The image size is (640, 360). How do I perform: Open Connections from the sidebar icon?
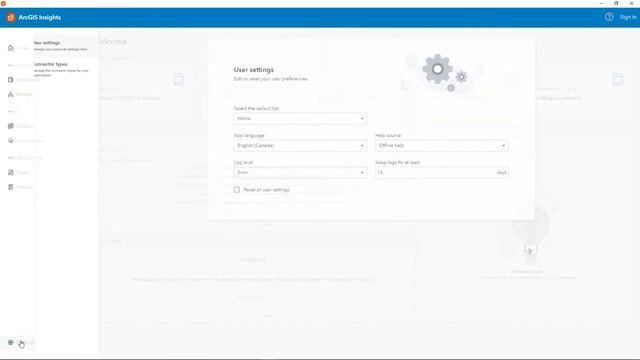11,140
